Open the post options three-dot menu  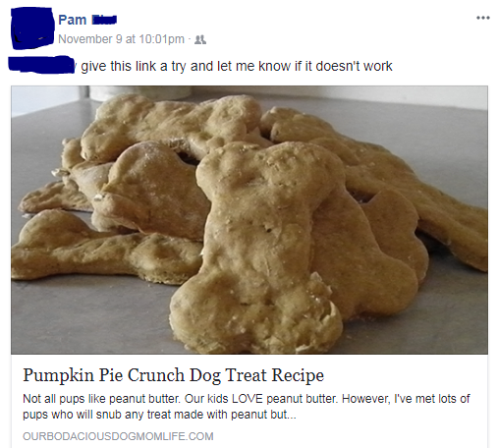pyautogui.click(x=483, y=18)
